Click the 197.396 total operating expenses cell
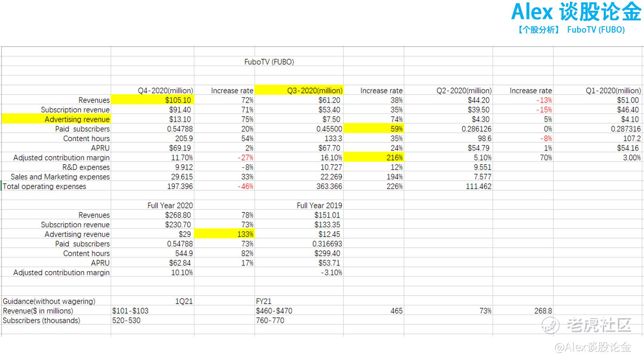The width and height of the screenshot is (644, 362). [x=153, y=187]
